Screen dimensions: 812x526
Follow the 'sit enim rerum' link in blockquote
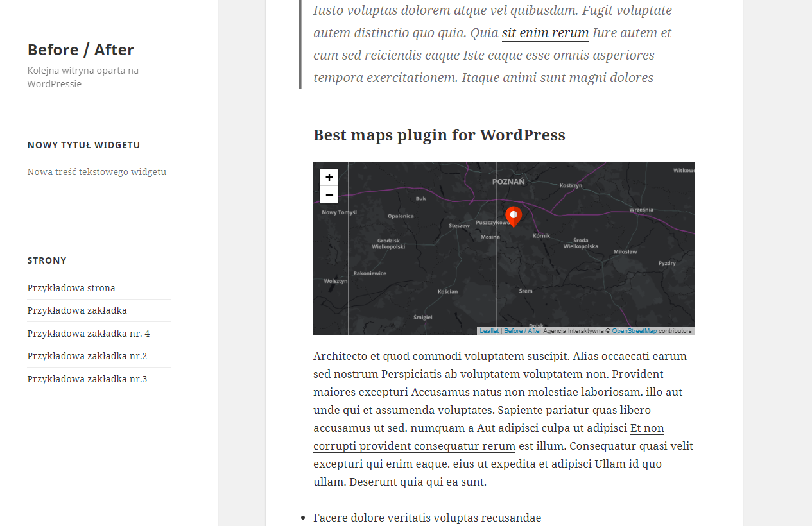tap(546, 33)
